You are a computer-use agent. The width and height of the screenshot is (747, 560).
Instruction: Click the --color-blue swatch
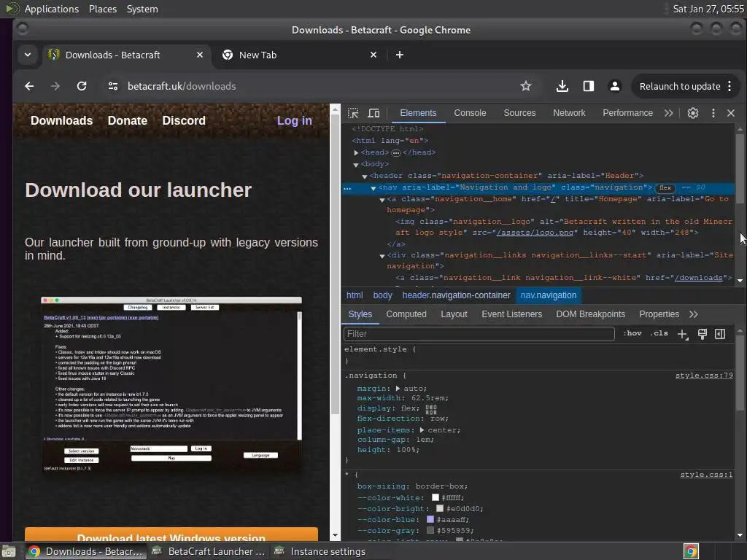tap(430, 519)
